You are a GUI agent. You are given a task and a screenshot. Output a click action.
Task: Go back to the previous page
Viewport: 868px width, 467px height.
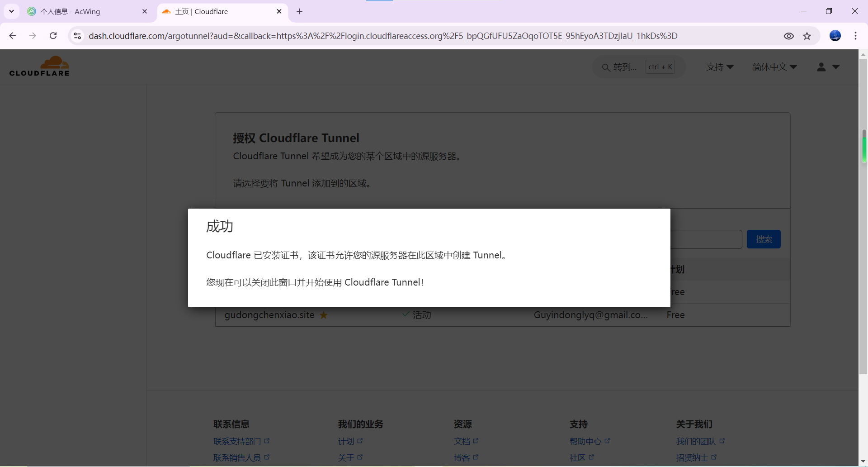click(13, 36)
